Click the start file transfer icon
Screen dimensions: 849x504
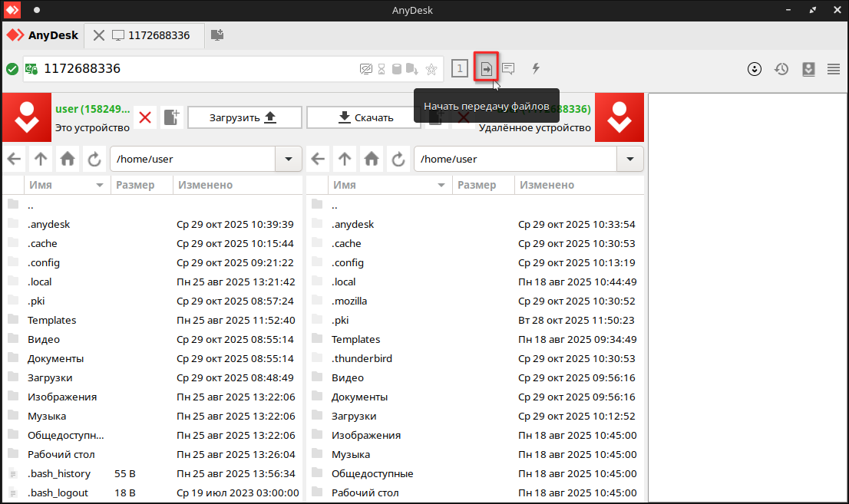click(x=486, y=69)
